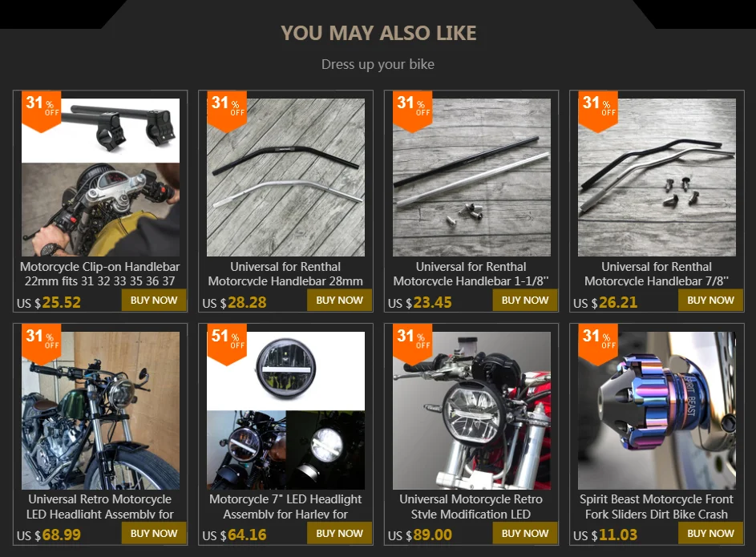The image size is (756, 557).
Task: Open the Clip-on Handlebar product image
Action: click(100, 177)
